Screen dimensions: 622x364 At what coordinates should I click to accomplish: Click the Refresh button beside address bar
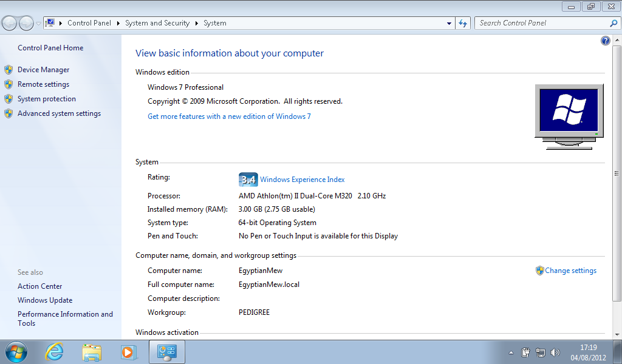pos(463,24)
